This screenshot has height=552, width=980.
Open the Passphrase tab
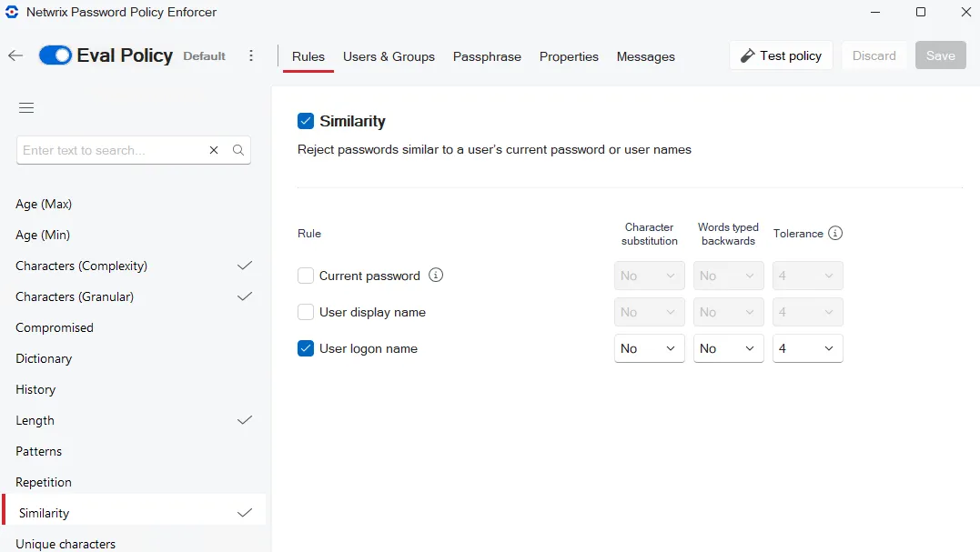pos(487,56)
